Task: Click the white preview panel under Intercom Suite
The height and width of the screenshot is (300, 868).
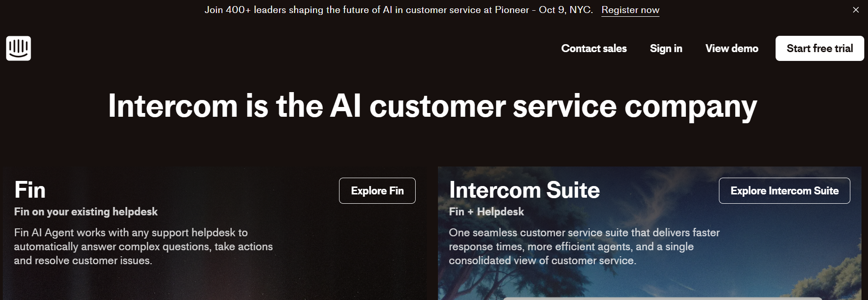Action: 662,298
